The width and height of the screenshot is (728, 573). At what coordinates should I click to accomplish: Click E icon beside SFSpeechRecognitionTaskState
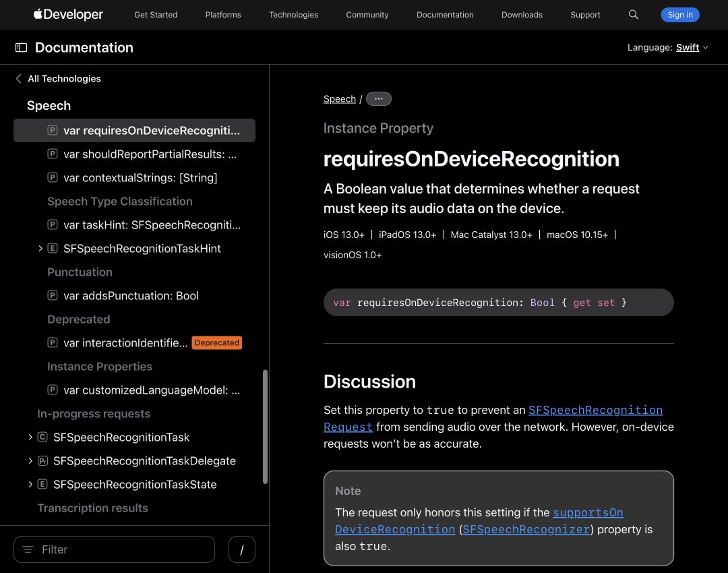click(42, 484)
